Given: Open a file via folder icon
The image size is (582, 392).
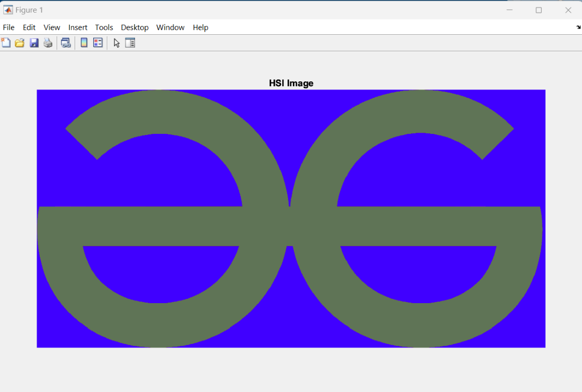Looking at the screenshot, I should coord(20,43).
